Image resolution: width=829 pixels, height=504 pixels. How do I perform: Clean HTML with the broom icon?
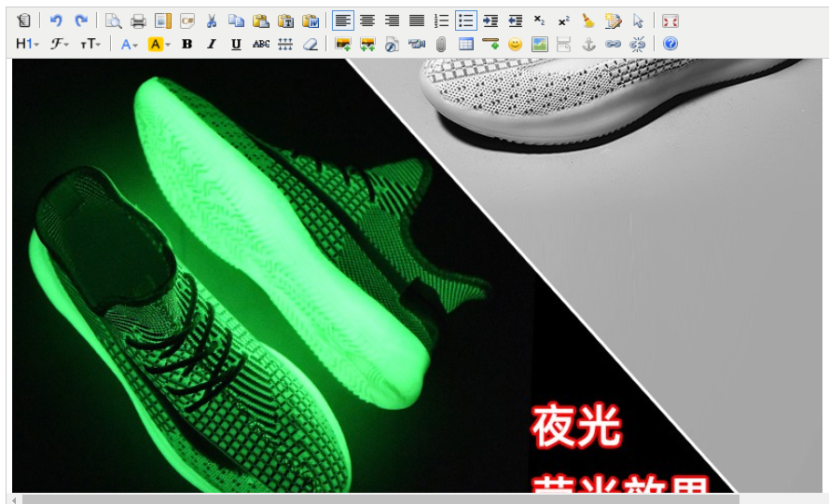click(x=588, y=20)
